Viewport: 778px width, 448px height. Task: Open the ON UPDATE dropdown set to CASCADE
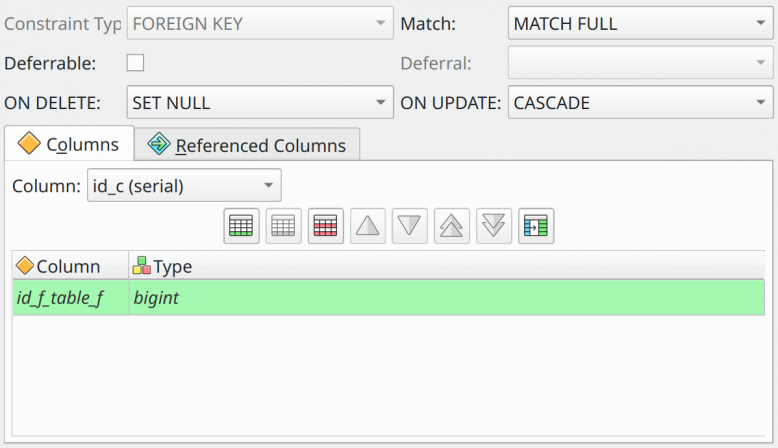[640, 102]
